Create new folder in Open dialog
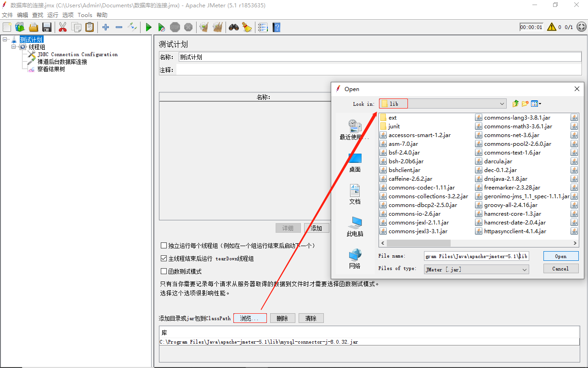 point(525,104)
